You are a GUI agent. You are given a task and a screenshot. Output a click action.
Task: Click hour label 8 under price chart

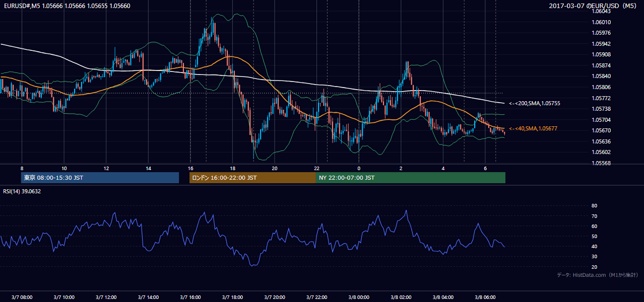click(22, 168)
